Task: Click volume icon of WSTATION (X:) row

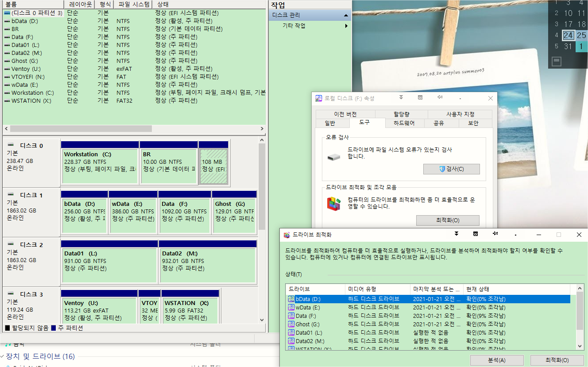Action: pos(7,100)
